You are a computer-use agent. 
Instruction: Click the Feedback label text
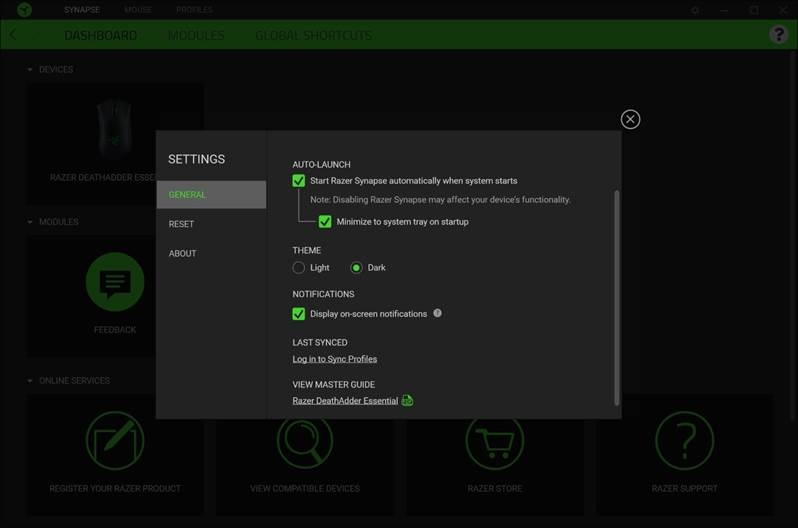click(115, 330)
